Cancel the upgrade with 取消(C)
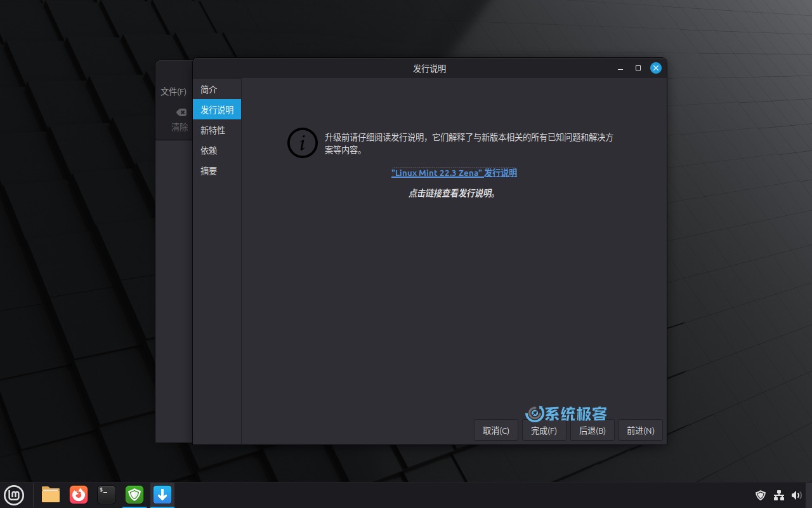 (x=495, y=430)
